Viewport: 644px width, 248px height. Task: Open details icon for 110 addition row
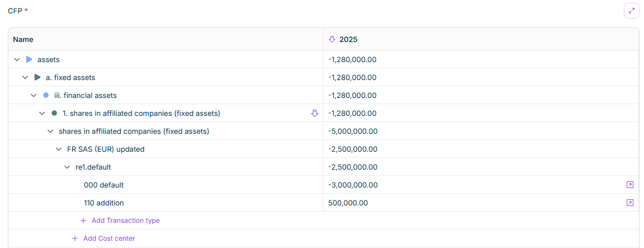[629, 203]
